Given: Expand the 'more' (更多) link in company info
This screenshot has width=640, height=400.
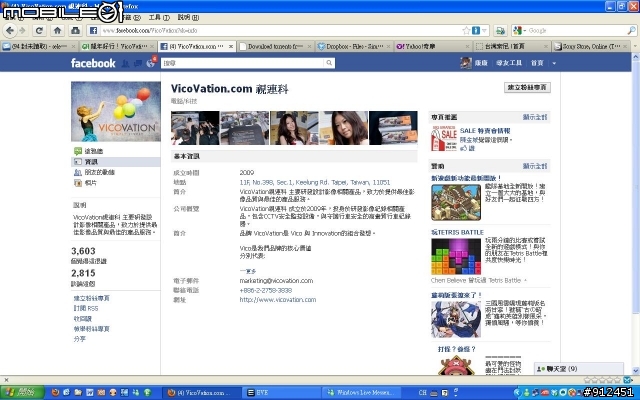Looking at the screenshot, I should point(246,270).
